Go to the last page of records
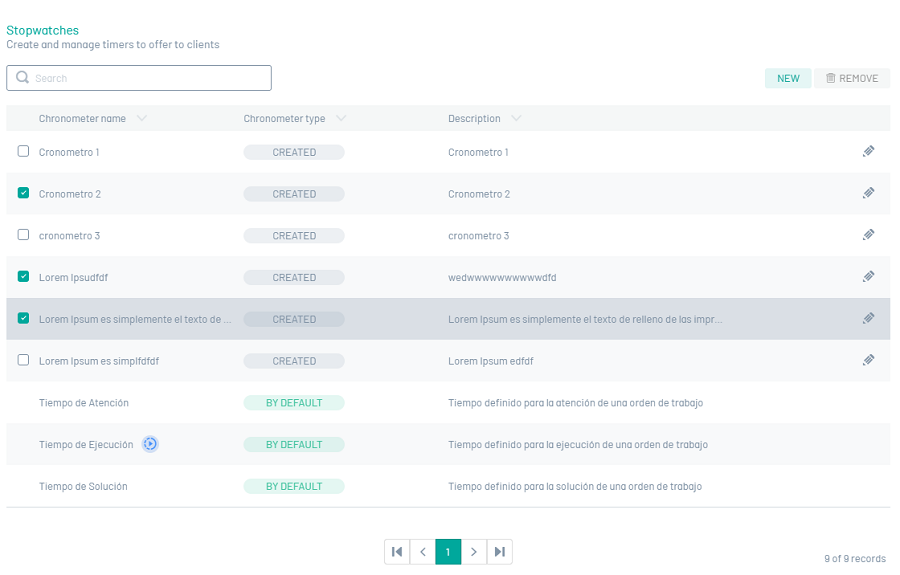The height and width of the screenshot is (575, 900). tap(500, 552)
